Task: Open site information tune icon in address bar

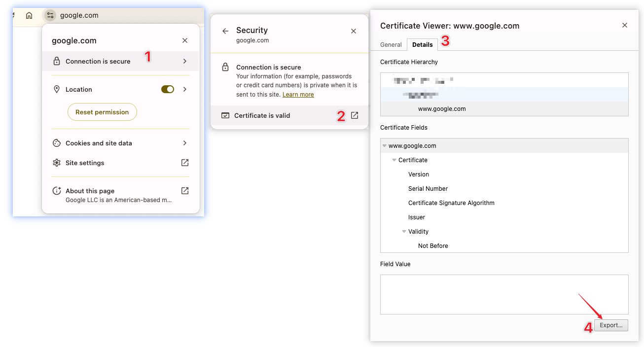Action: [x=50, y=15]
